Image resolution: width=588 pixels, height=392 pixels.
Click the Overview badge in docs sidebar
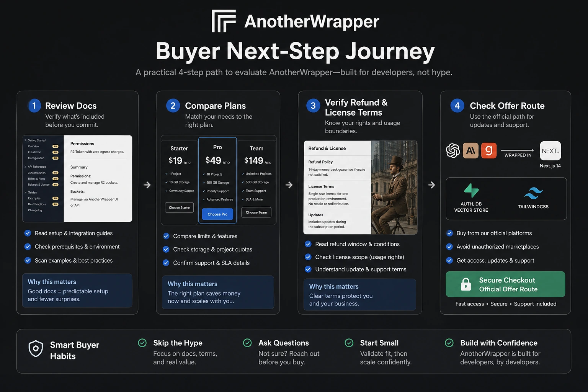[x=55, y=146]
